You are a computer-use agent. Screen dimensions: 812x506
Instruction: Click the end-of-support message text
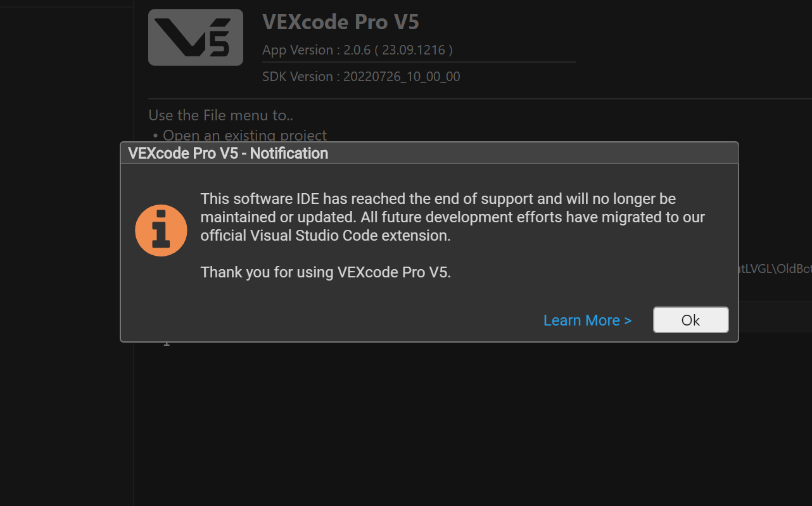(x=452, y=217)
